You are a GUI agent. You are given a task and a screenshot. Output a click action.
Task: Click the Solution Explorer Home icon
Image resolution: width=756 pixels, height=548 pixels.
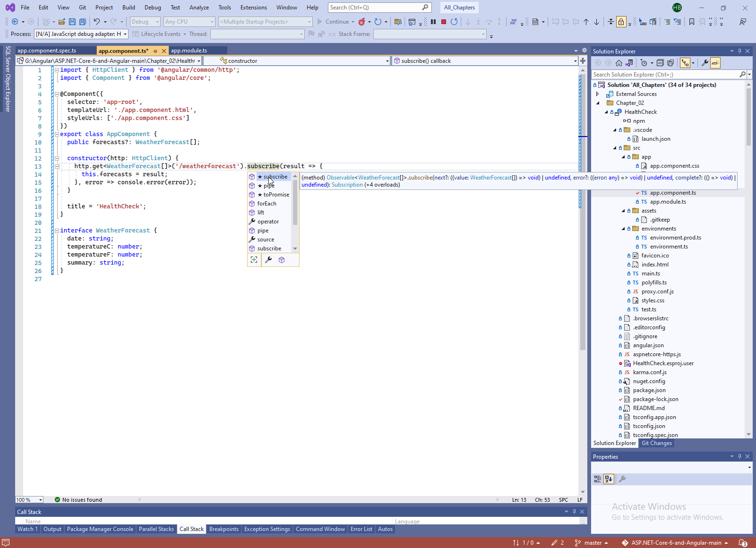(619, 63)
